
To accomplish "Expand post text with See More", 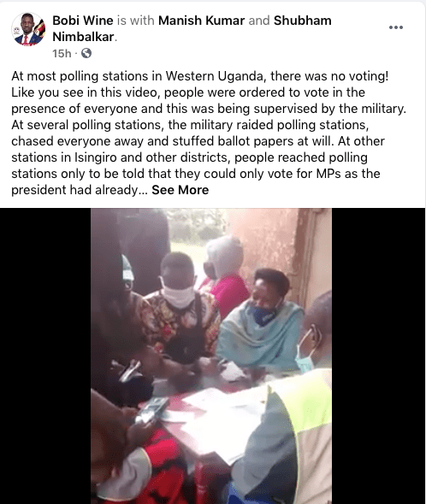I will (180, 190).
